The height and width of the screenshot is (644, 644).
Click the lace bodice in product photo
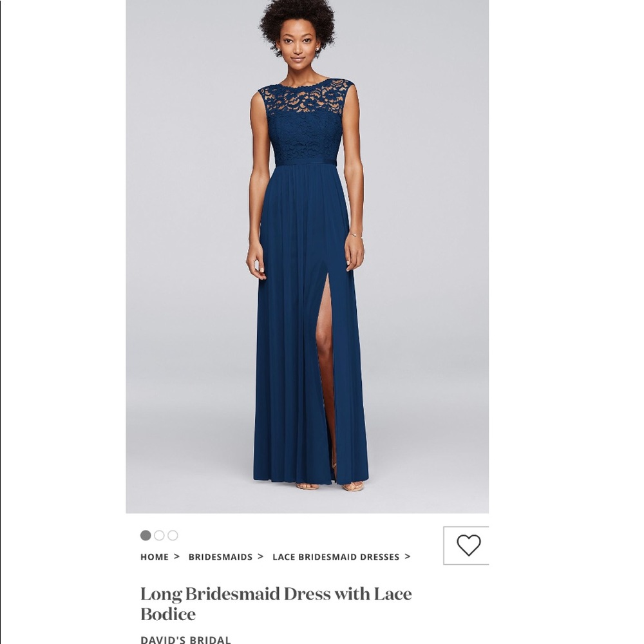(305, 121)
